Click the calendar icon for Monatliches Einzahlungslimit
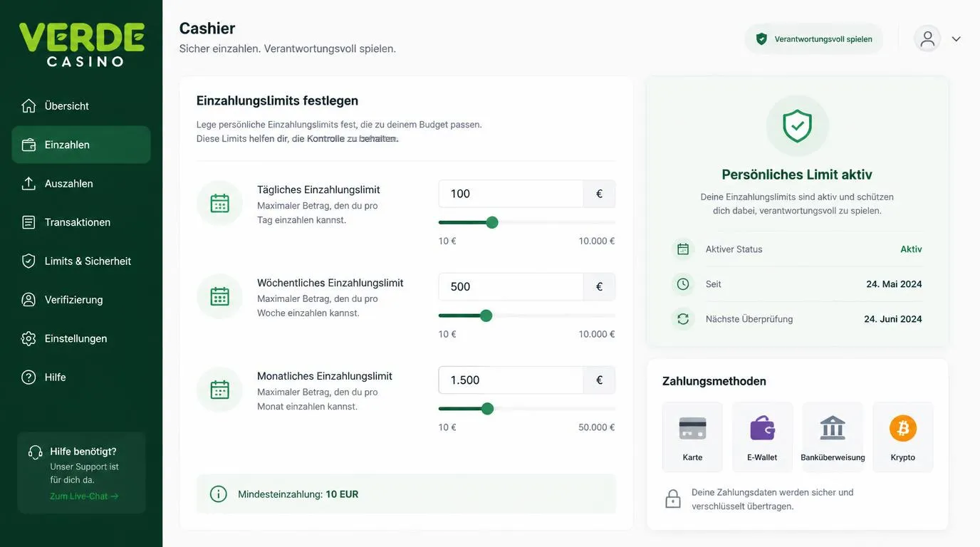Image resolution: width=980 pixels, height=547 pixels. pyautogui.click(x=219, y=390)
